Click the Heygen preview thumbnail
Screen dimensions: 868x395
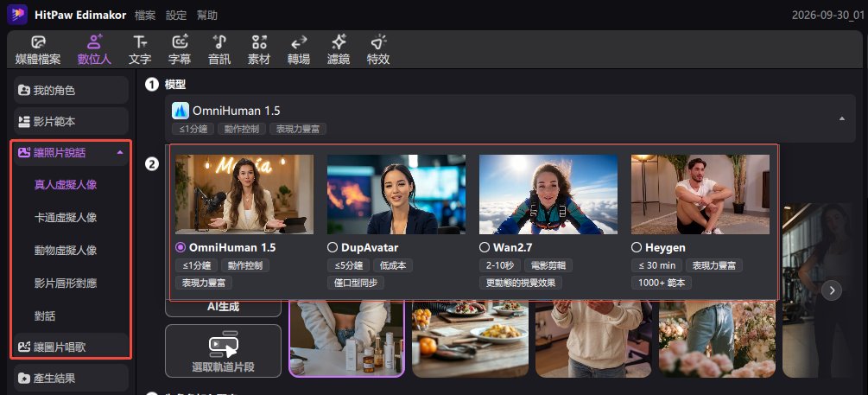point(700,194)
